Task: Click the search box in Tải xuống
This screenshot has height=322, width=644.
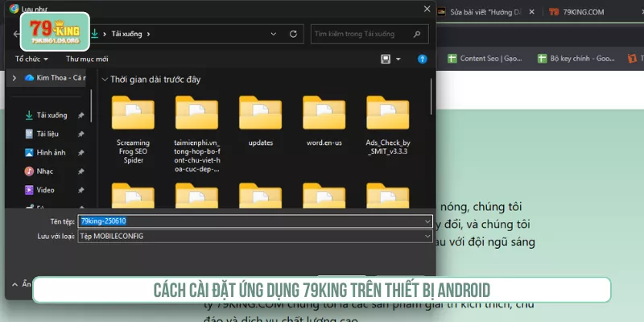Action: point(369,34)
